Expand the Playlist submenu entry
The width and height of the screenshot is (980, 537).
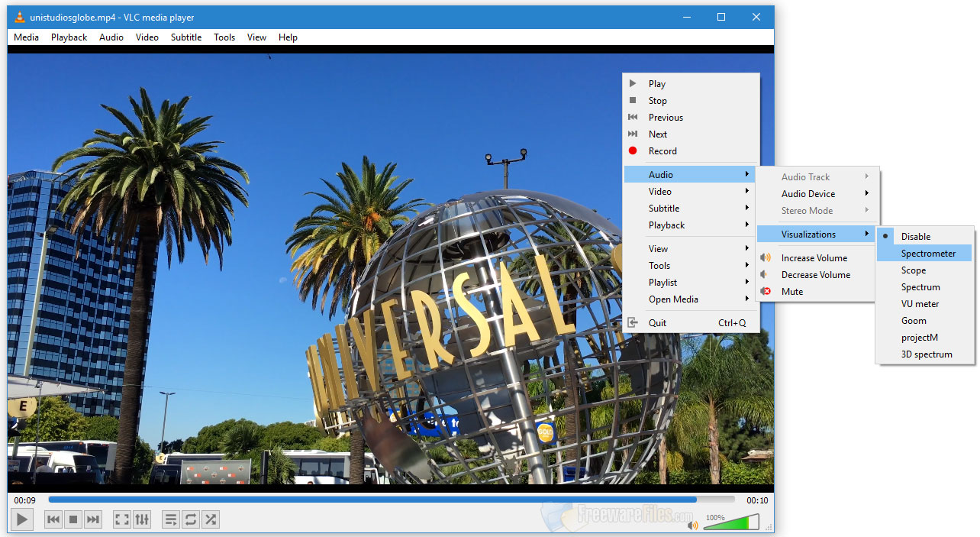[x=691, y=283]
